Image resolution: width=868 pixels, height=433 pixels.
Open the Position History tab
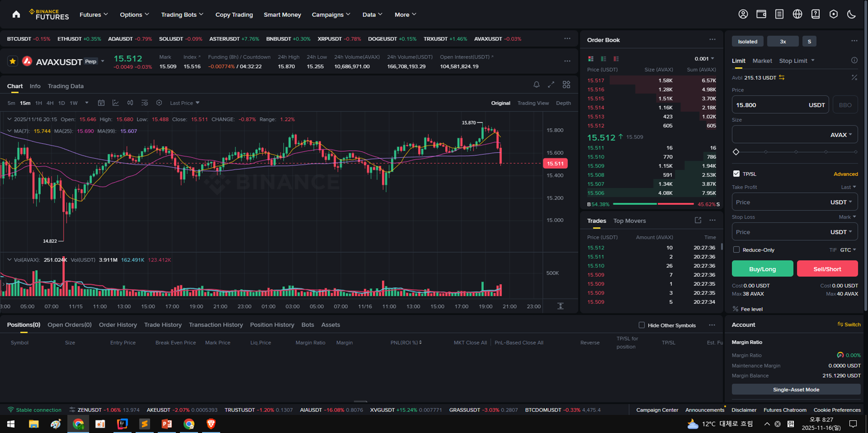click(x=272, y=325)
